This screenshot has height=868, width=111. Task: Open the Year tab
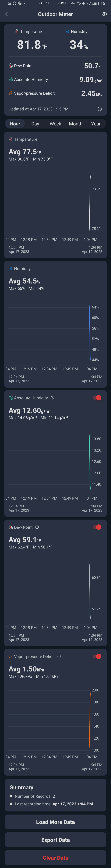(x=96, y=124)
